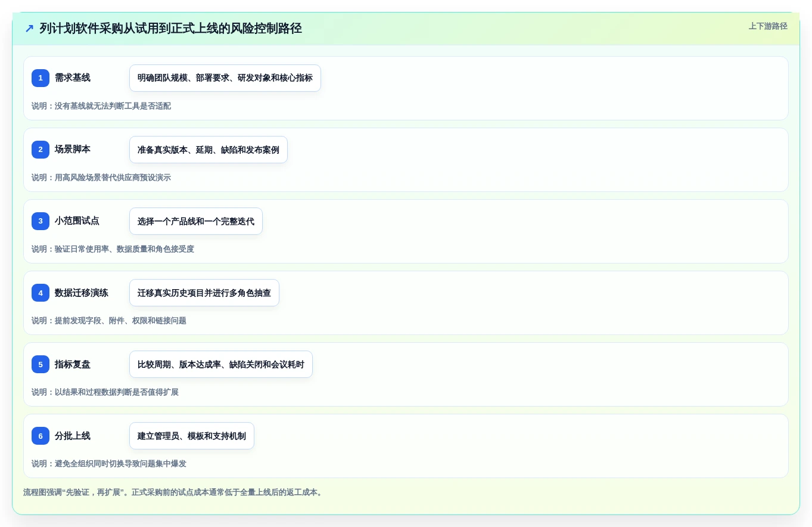Click the 小范围试点 step title
The image size is (812, 527).
tap(77, 221)
